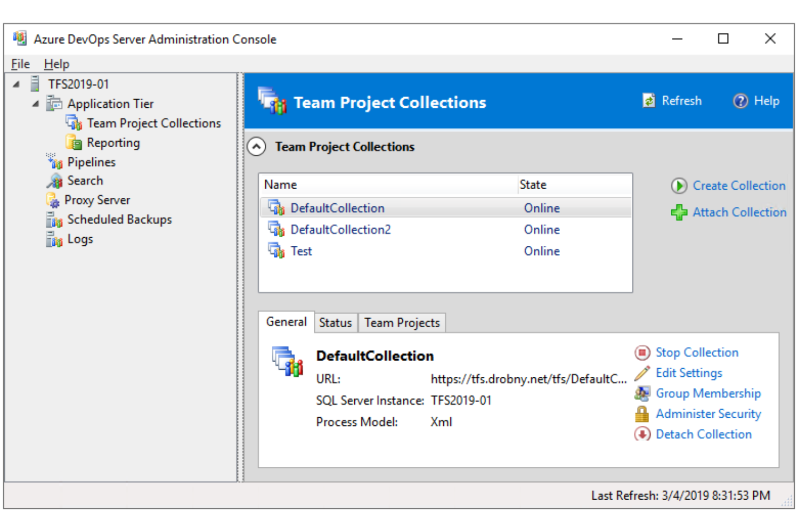Viewport: 798px width, 532px height.
Task: Click the Pipelines node icon
Action: (54, 161)
